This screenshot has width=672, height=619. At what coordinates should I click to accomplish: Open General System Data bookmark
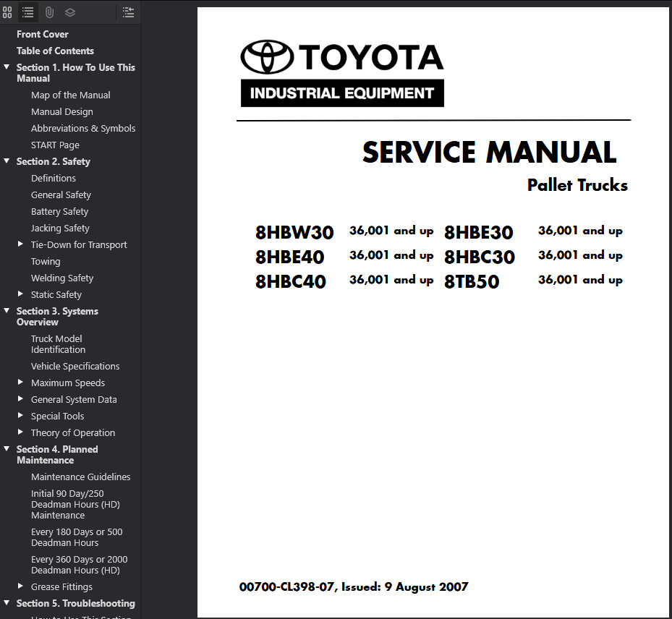[74, 400]
